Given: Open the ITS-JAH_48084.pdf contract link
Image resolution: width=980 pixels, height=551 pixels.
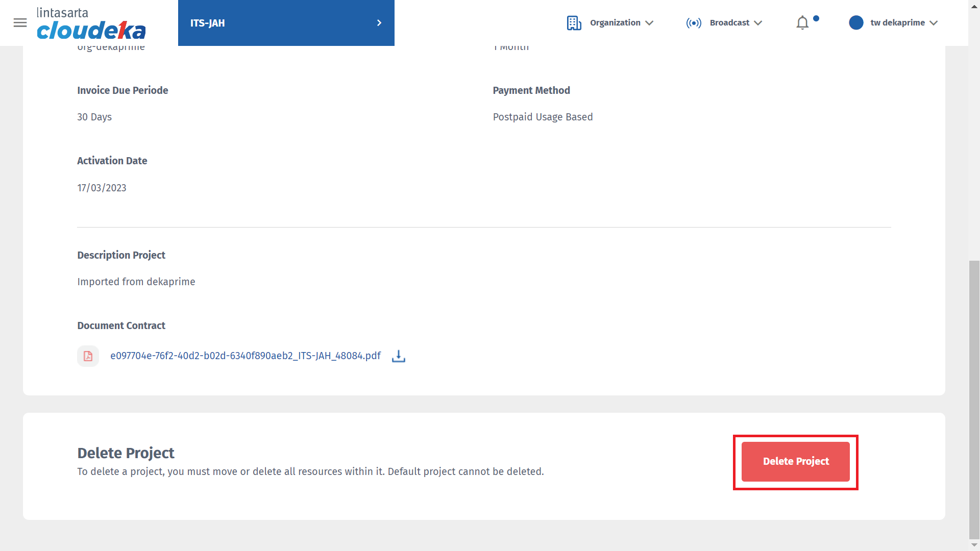Looking at the screenshot, I should point(246,356).
